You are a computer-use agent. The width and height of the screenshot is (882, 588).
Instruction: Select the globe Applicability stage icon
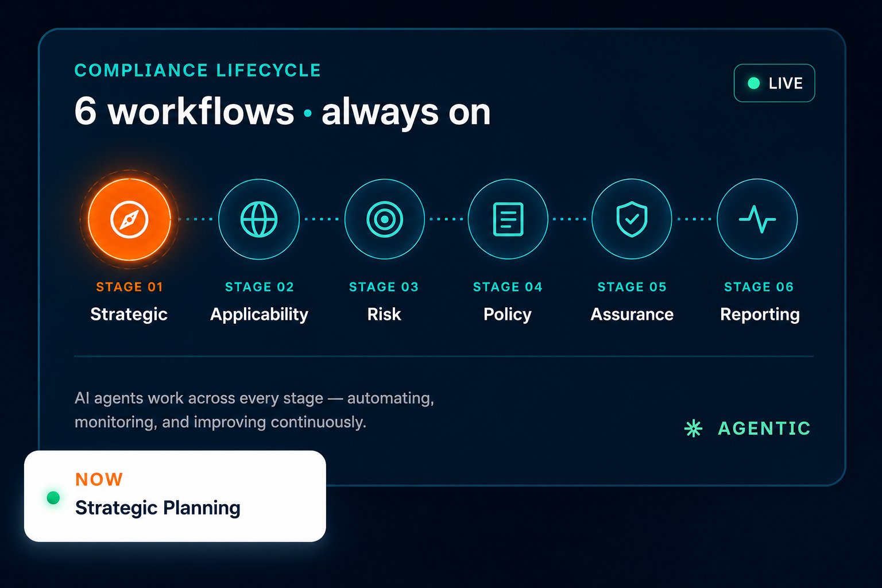pyautogui.click(x=259, y=219)
